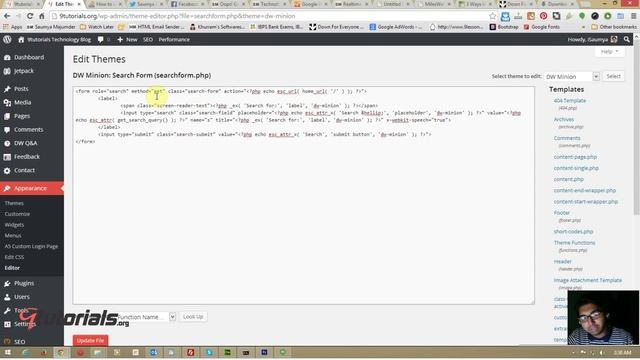Open Comments template link
This screenshot has width=640, height=360.
pyautogui.click(x=567, y=138)
